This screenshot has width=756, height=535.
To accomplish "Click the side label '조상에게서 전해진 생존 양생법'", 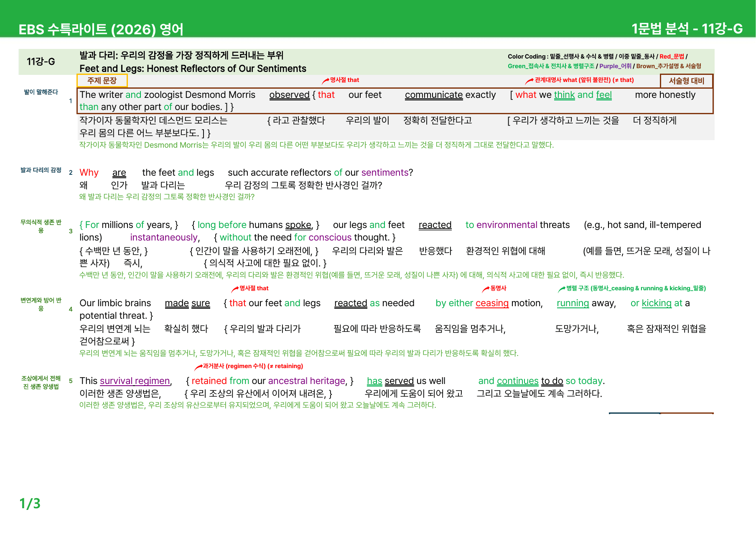I will point(41,382).
